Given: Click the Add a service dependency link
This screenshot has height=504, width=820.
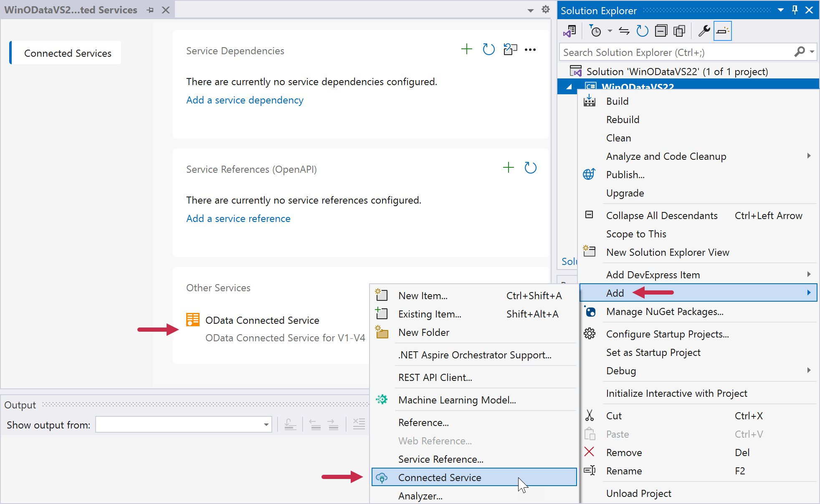Looking at the screenshot, I should (245, 100).
